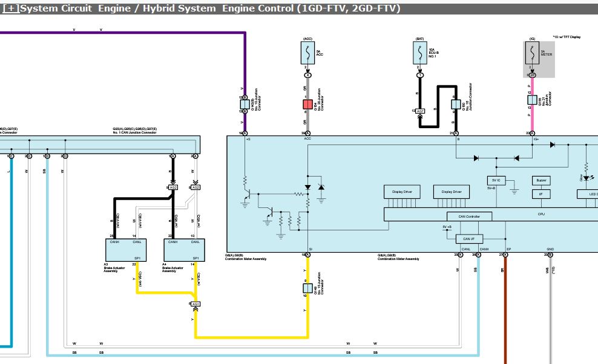Click the AG2 connector on black wire

173,187
